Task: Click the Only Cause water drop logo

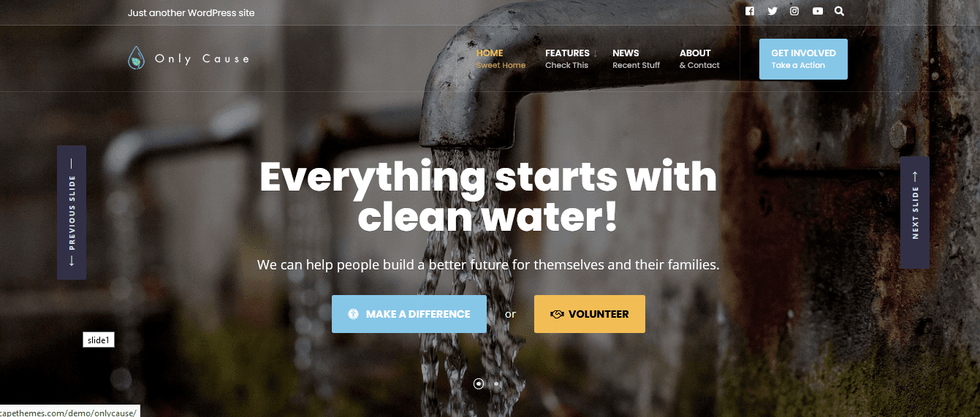Action: [136, 58]
